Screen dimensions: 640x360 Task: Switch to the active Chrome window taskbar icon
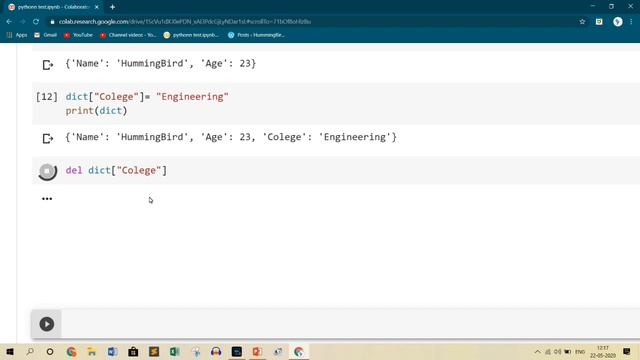click(x=299, y=351)
